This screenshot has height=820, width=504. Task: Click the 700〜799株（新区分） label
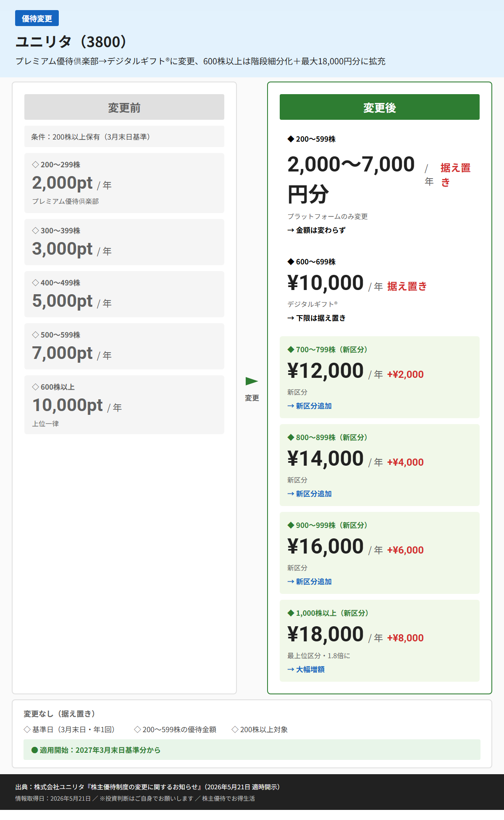coord(328,350)
